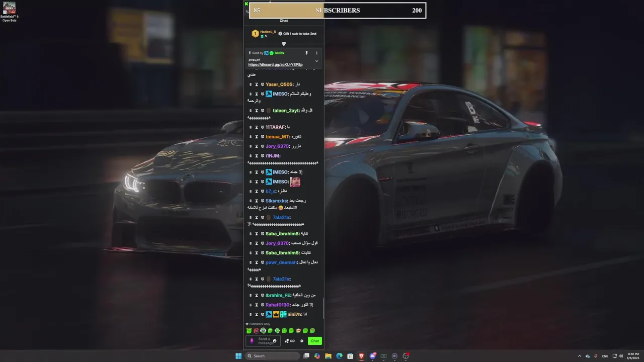Screen dimensions: 644x362
Task: Delete Yaser_Q505's chat message
Action: pyautogui.click(x=251, y=84)
